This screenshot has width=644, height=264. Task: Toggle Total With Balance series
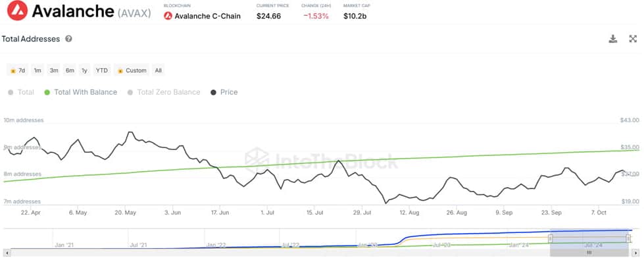click(x=80, y=92)
